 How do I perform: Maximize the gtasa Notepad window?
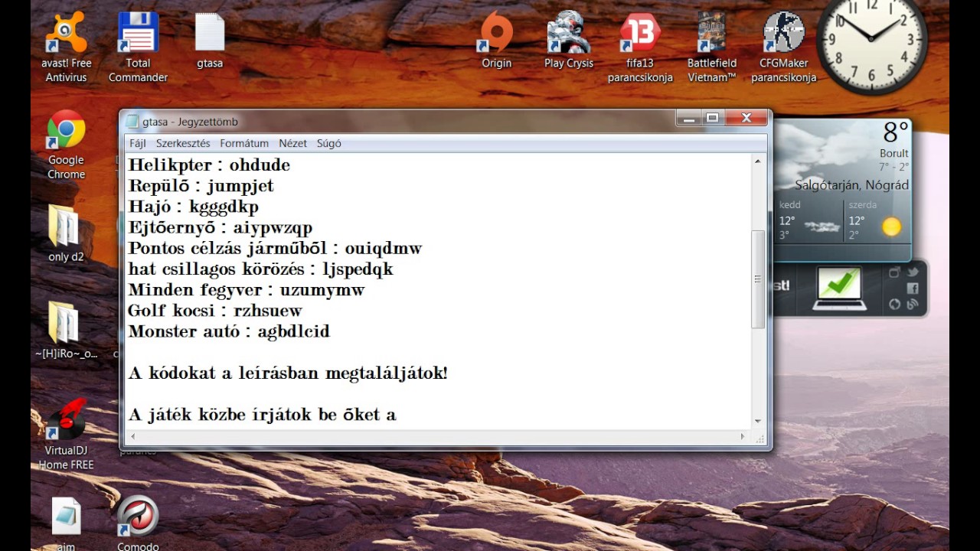(x=712, y=118)
